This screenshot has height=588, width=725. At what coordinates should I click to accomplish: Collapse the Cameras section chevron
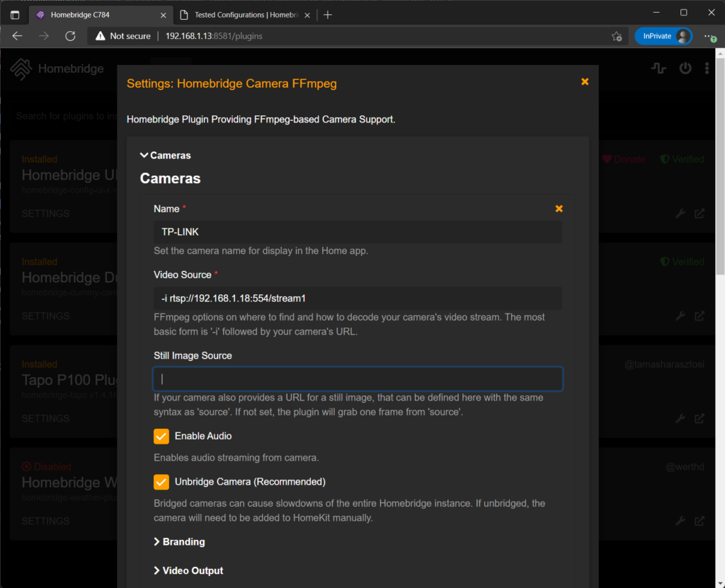coord(144,156)
